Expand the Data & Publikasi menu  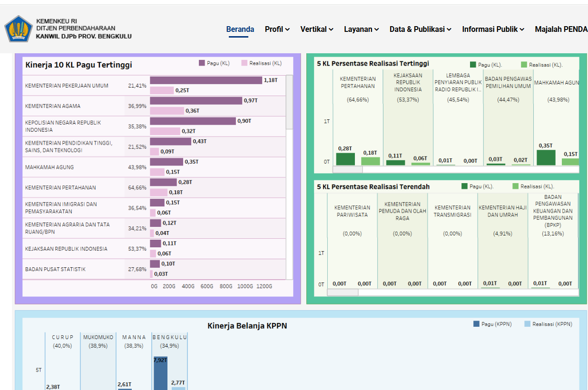tap(421, 29)
